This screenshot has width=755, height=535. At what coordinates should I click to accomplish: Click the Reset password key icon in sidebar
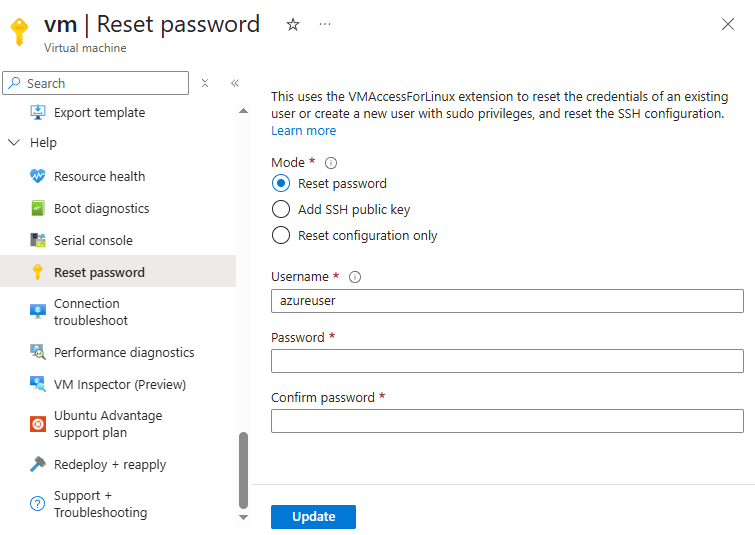38,272
